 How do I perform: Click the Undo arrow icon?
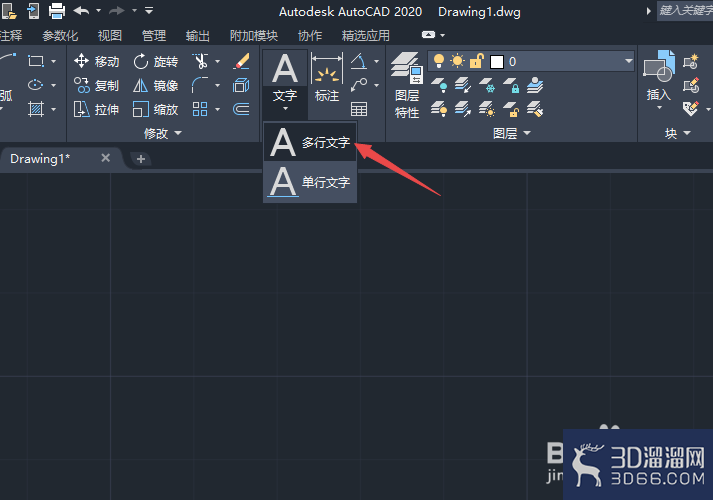[81, 10]
